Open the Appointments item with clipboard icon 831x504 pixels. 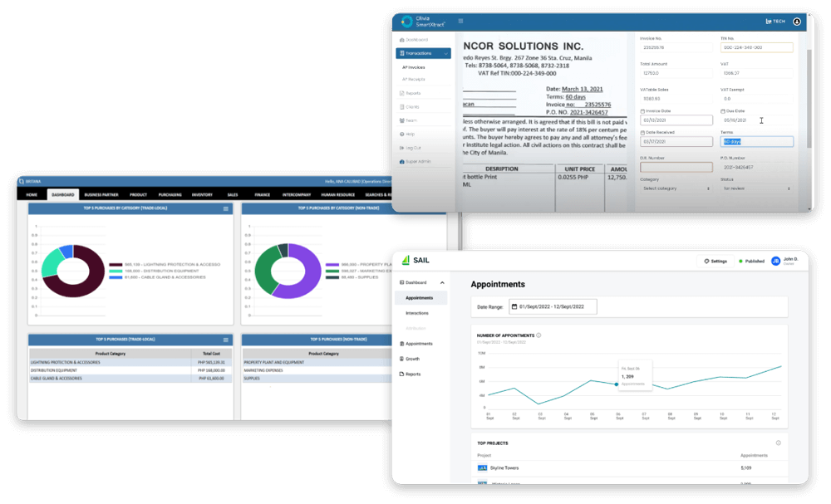(x=416, y=344)
